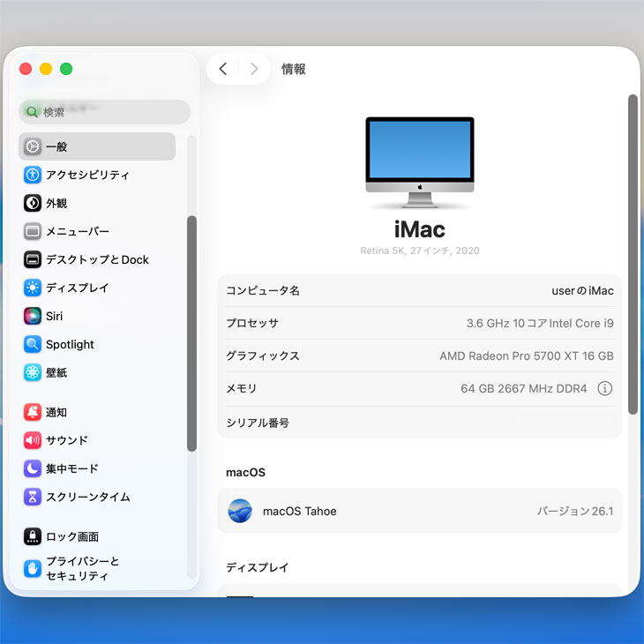
Task: Open 壁紙 wallpaper settings icon
Action: pyautogui.click(x=33, y=372)
